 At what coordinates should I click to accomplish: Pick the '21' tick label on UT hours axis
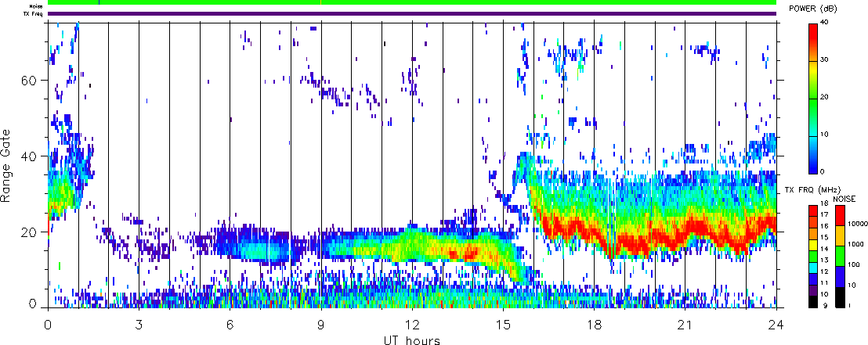(x=685, y=324)
